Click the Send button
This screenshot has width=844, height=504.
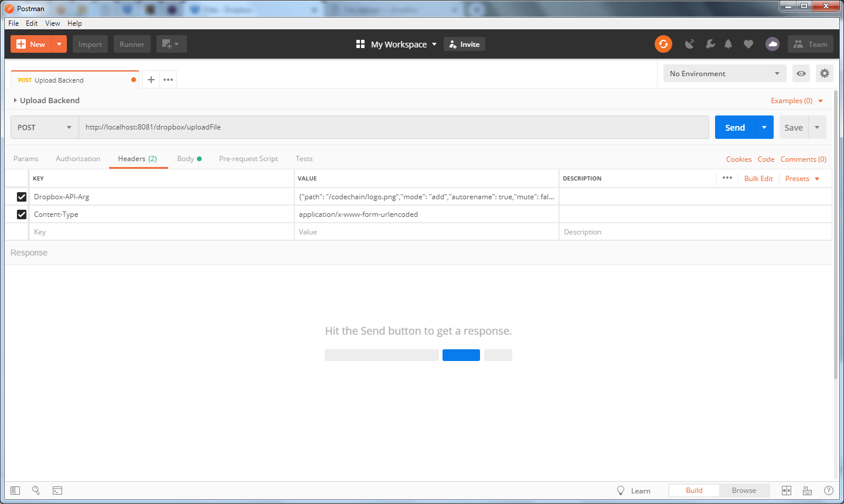pyautogui.click(x=735, y=127)
